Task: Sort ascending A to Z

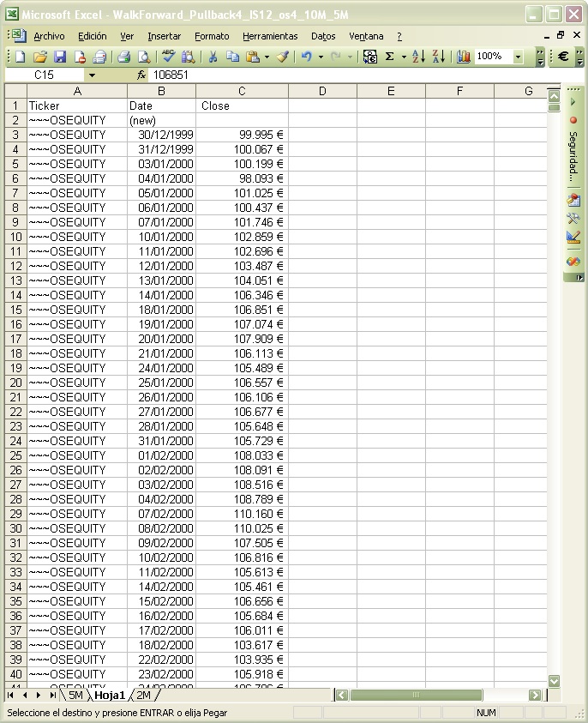Action: tap(418, 57)
